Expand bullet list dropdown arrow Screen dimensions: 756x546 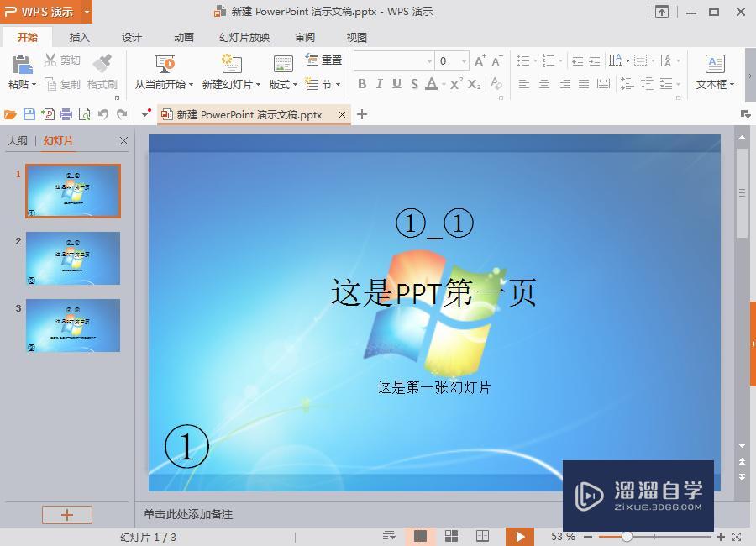[535, 60]
